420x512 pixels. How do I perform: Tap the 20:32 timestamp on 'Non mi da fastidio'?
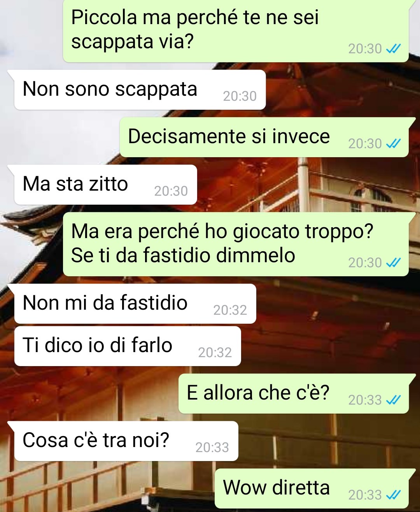pos(230,310)
